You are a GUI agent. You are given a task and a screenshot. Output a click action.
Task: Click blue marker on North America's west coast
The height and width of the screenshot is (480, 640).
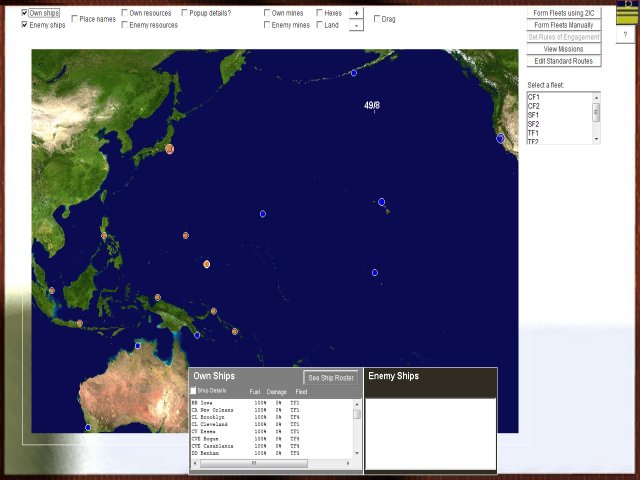click(x=500, y=138)
